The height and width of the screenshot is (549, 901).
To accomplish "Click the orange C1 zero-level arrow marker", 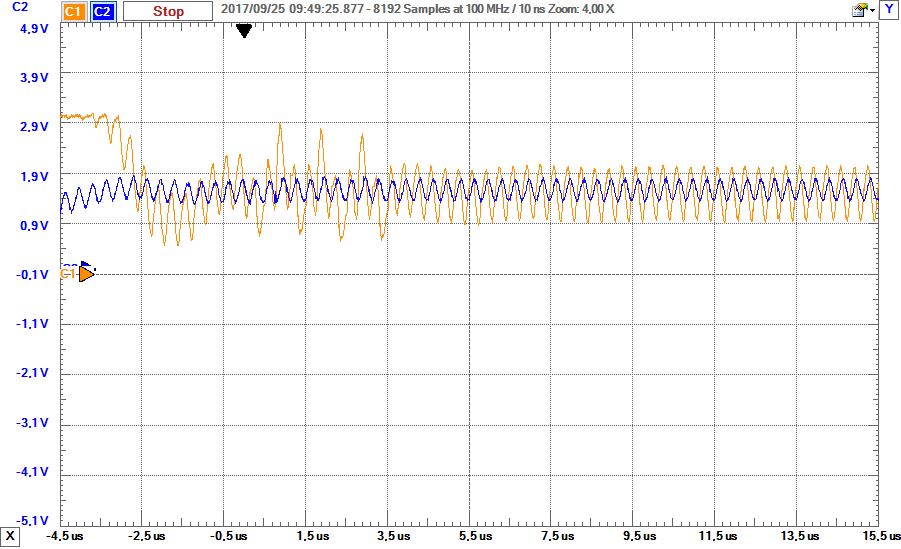I will [x=86, y=274].
